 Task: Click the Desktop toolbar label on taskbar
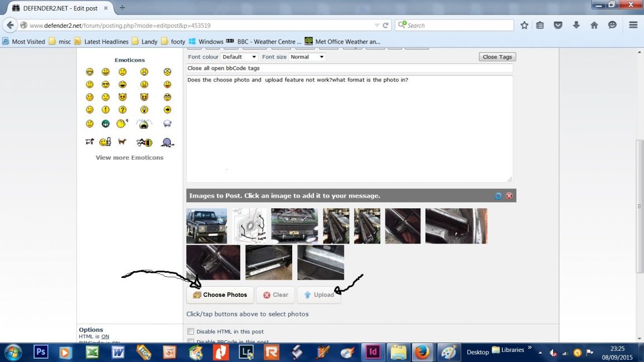(x=478, y=352)
